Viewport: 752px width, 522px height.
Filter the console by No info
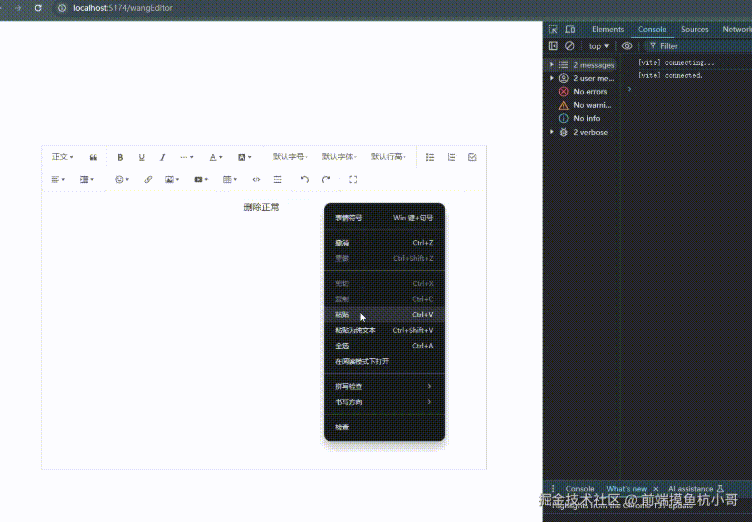click(579, 119)
